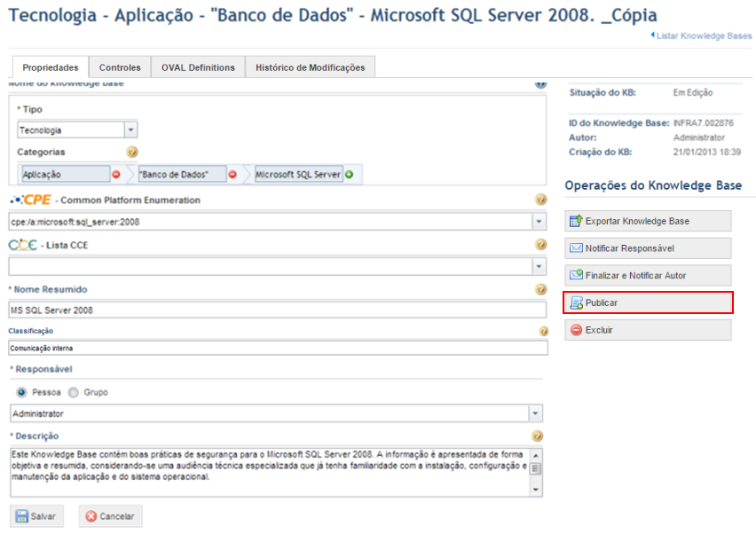Open the Tipo dropdown
This screenshot has width=756, height=534.
click(130, 130)
